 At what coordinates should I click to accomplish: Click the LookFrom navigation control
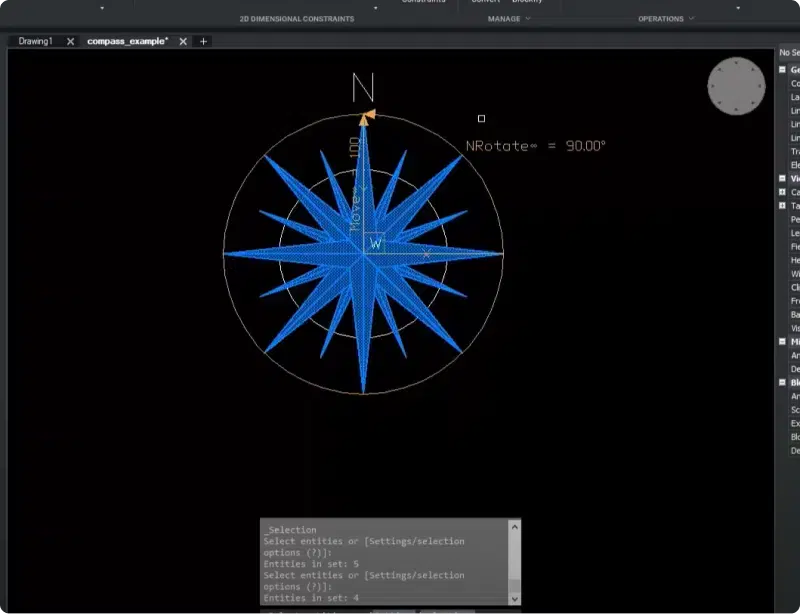736,87
